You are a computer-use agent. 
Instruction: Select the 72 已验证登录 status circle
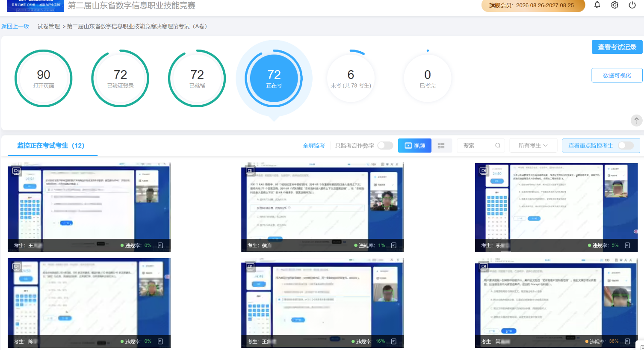point(120,79)
